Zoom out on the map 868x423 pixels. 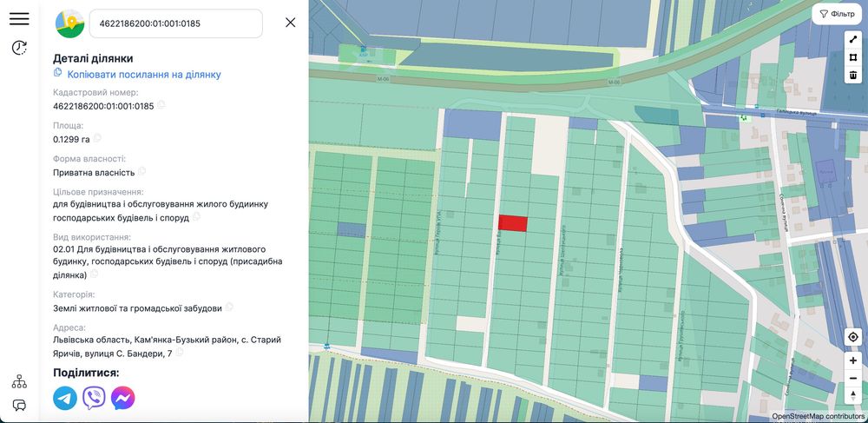pyautogui.click(x=853, y=378)
